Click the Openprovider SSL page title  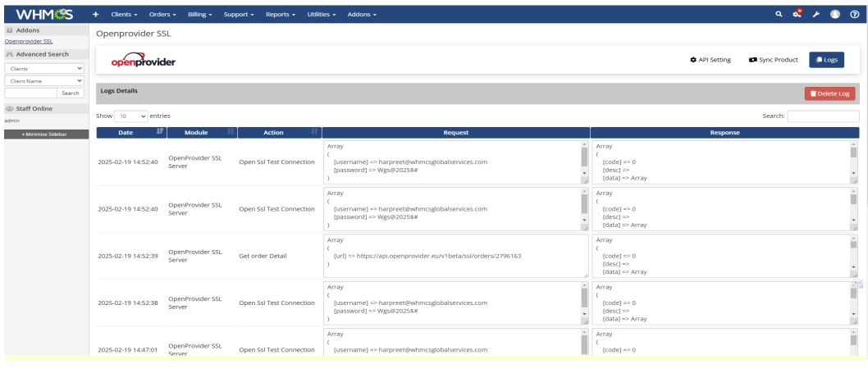click(x=134, y=34)
